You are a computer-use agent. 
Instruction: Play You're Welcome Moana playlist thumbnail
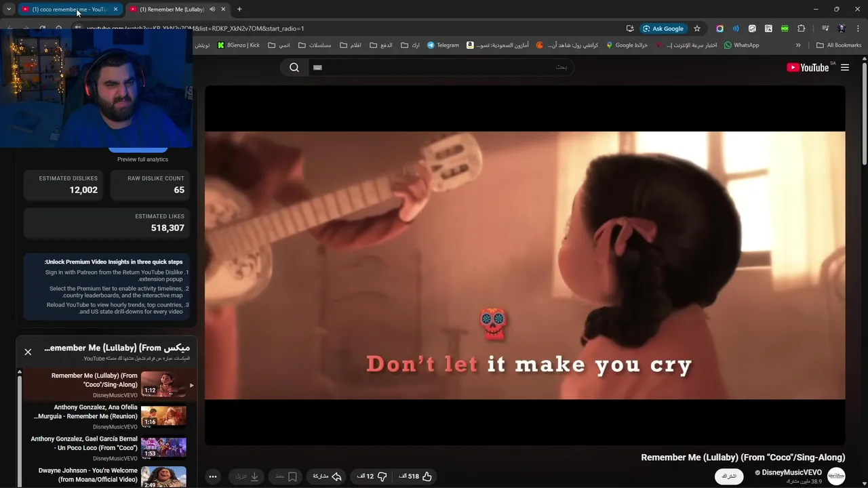click(163, 476)
